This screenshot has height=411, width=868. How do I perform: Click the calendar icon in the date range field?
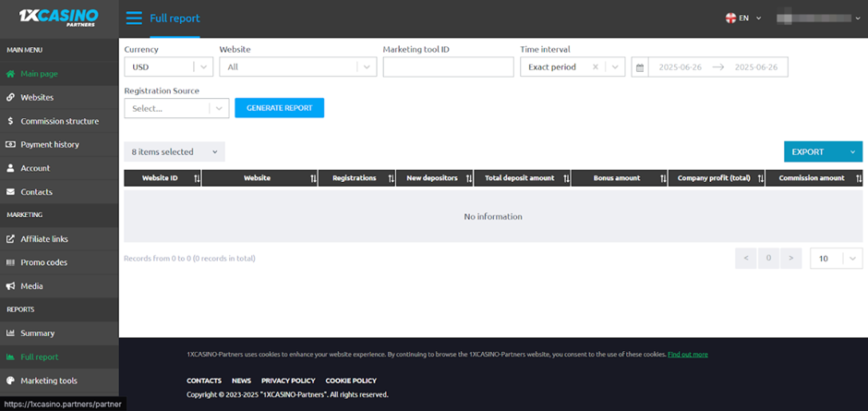(x=640, y=67)
